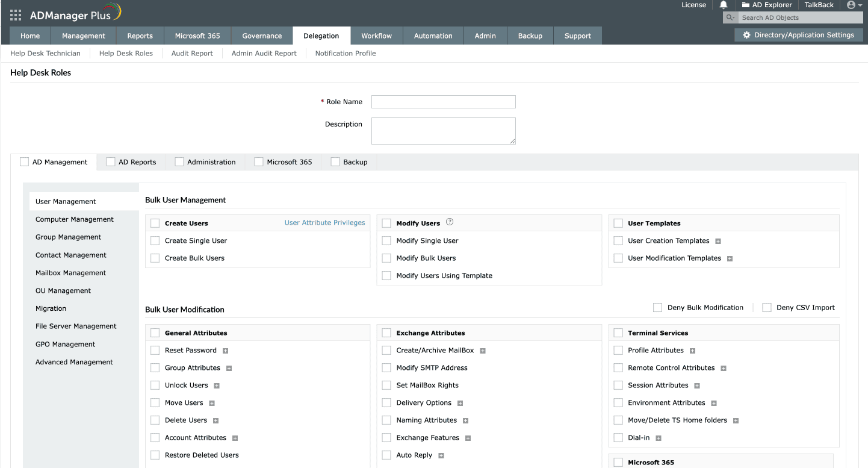The image size is (868, 468).
Task: Tick Modify Users Using Template checkbox
Action: [386, 275]
